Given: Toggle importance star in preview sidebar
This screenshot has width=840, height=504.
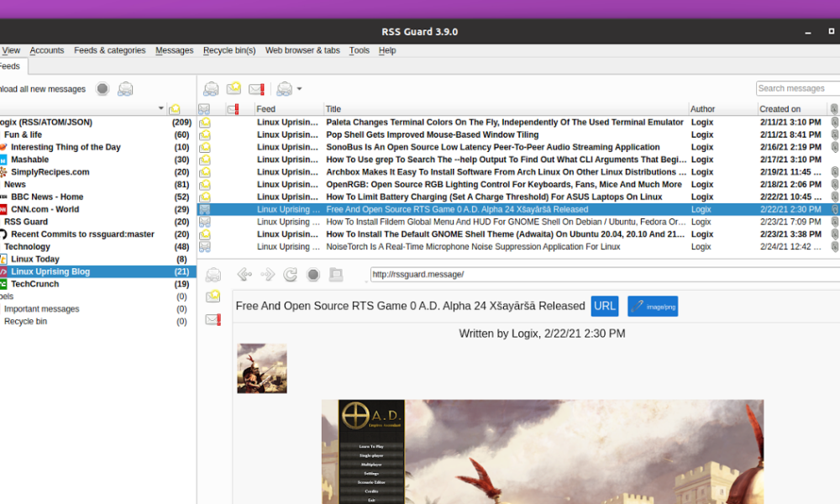Looking at the screenshot, I should pyautogui.click(x=213, y=297).
